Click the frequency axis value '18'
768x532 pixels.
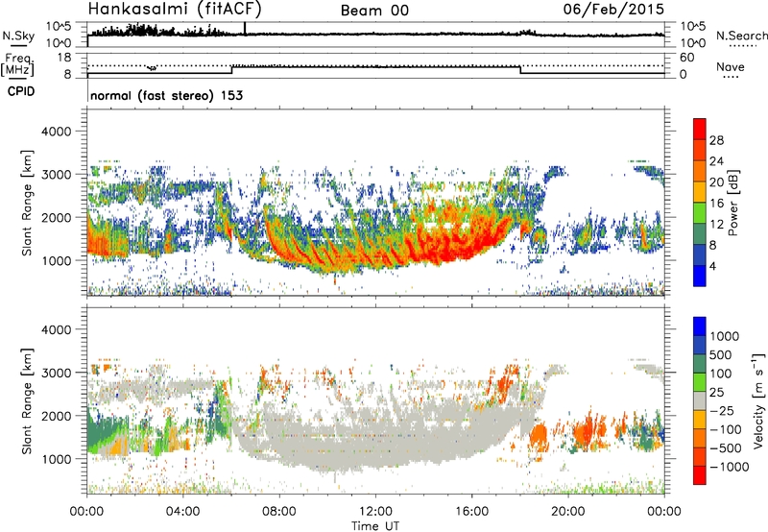point(64,58)
